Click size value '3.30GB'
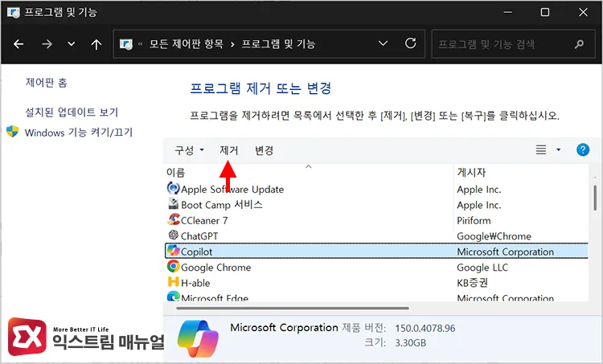 click(x=410, y=342)
